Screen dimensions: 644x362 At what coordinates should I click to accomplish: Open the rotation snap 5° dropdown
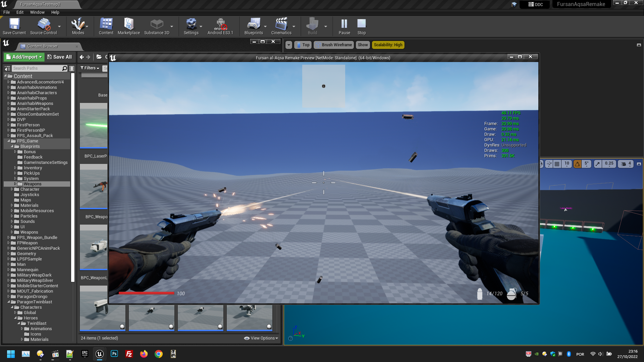tap(586, 164)
